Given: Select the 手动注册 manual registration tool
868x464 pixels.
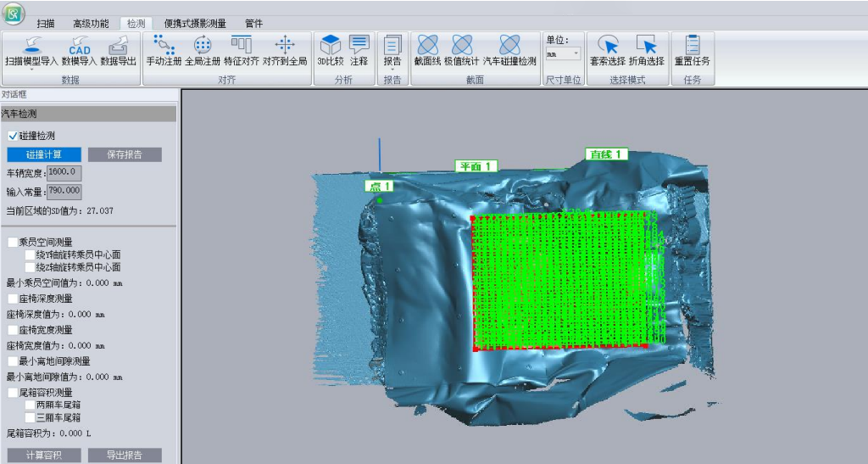Looking at the screenshot, I should 164,46.
